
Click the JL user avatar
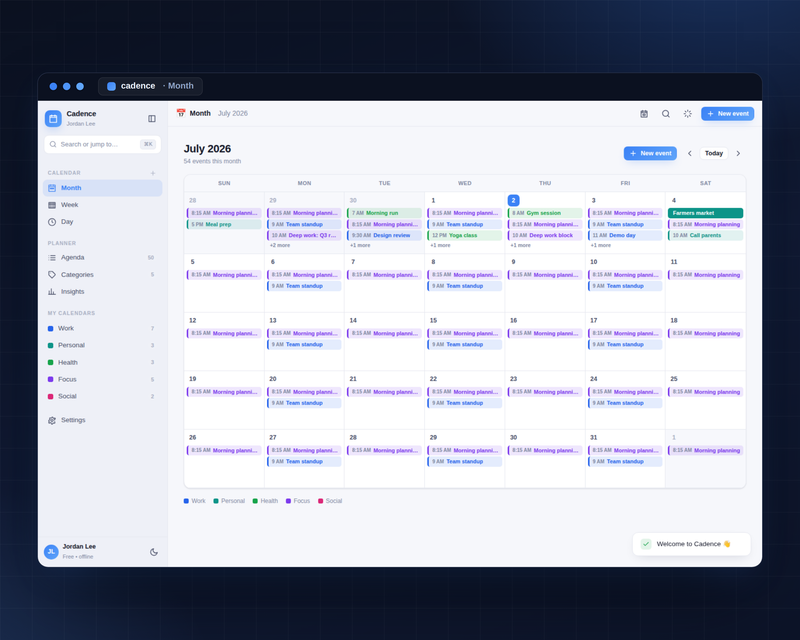click(51, 551)
